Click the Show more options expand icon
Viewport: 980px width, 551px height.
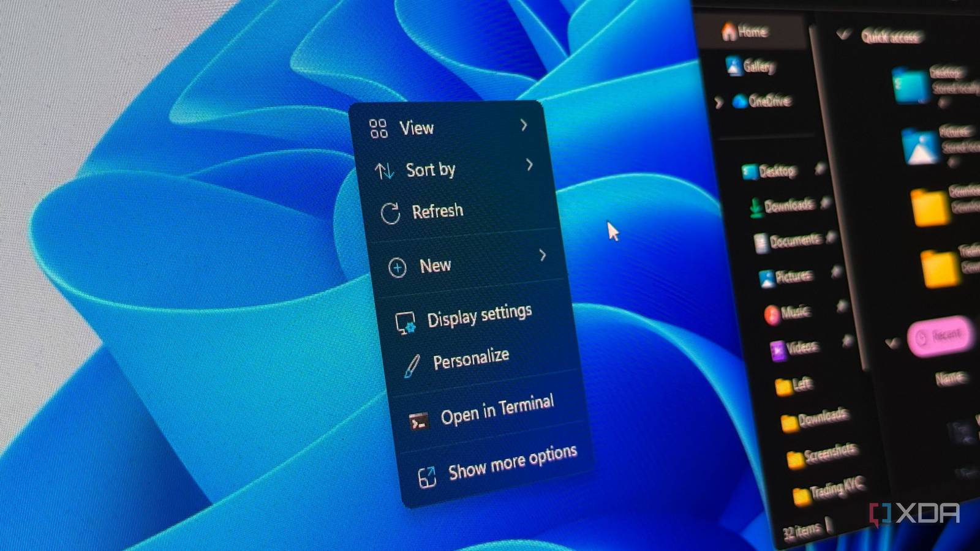tap(427, 477)
